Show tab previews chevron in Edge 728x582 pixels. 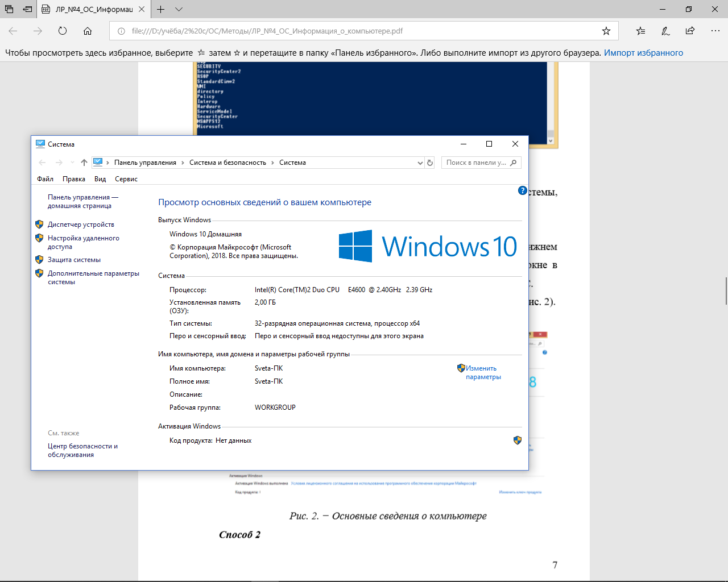[179, 9]
